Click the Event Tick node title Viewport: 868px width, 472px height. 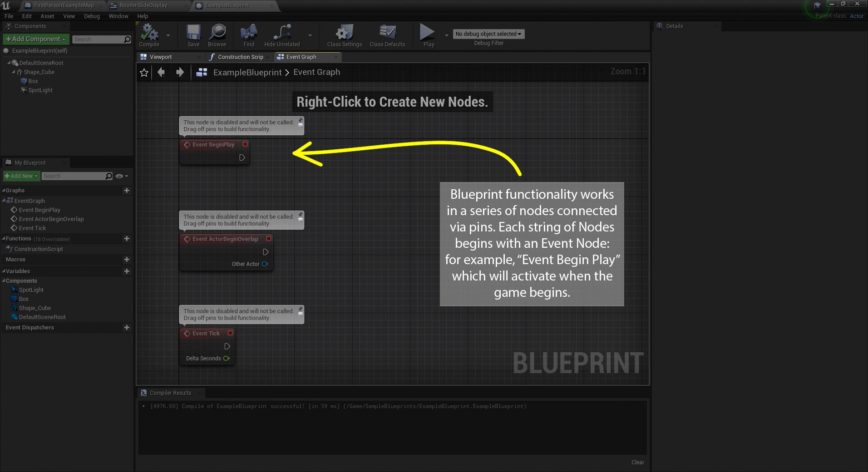click(206, 334)
